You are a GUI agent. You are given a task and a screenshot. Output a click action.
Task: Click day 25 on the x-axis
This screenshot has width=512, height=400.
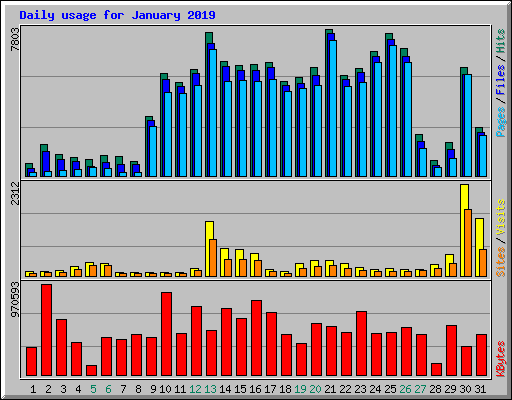pyautogui.click(x=390, y=389)
